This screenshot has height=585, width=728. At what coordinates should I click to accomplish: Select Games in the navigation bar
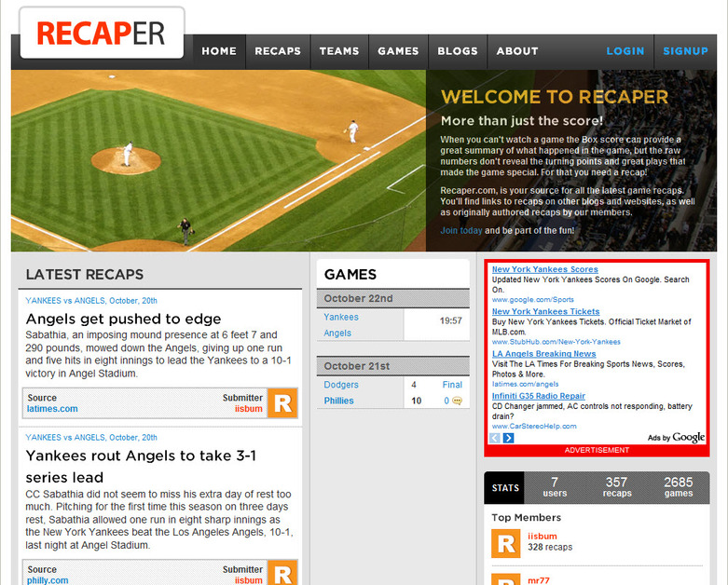pyautogui.click(x=398, y=51)
